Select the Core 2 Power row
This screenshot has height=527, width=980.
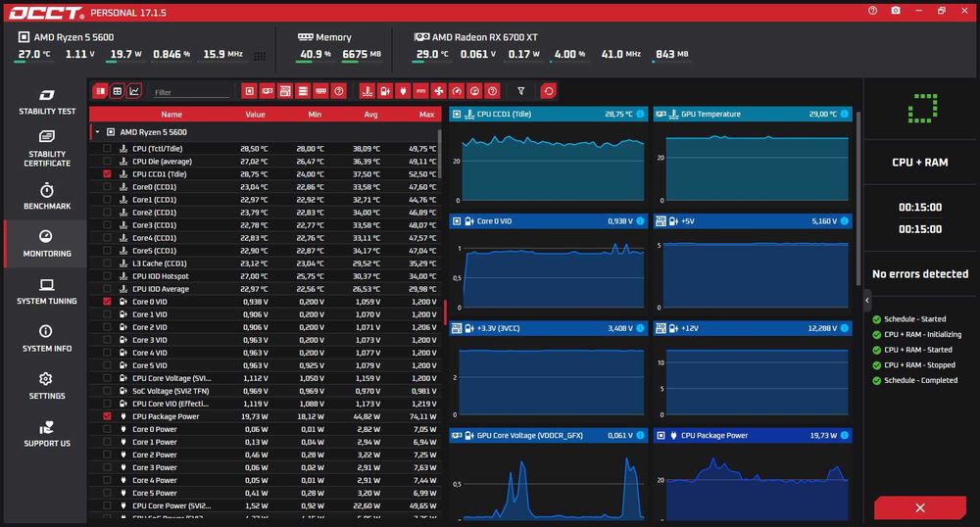click(x=266, y=455)
